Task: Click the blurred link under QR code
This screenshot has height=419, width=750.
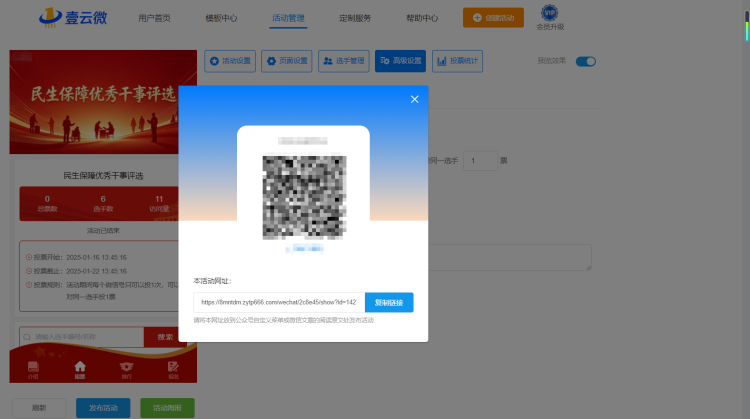Action: (x=304, y=248)
